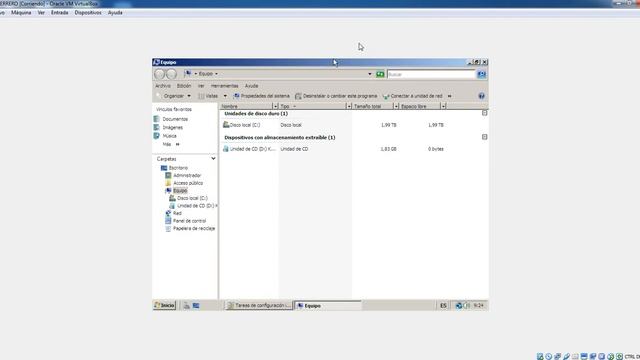Select Acceso público in folder tree
Image resolution: width=640 pixels, height=360 pixels.
[188, 183]
